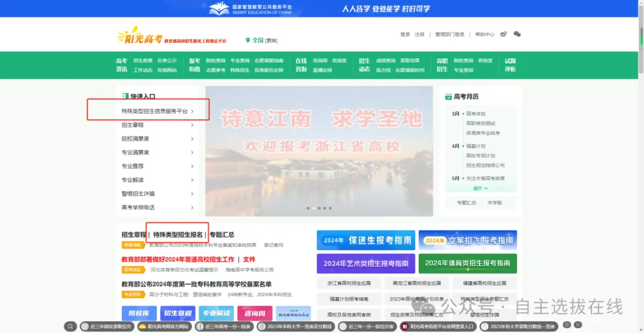This screenshot has width=644, height=333.
Task: Open the 2024年保送生报考指南 banner
Action: click(x=366, y=241)
